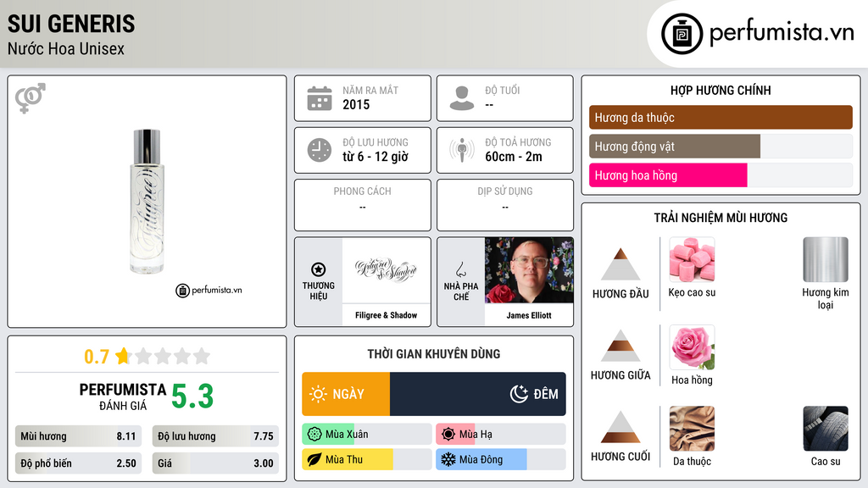Click the yellow star in the rating row

point(122,356)
